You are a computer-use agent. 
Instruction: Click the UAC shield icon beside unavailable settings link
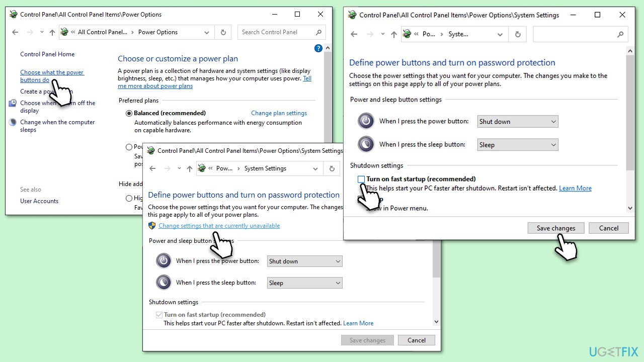click(152, 225)
